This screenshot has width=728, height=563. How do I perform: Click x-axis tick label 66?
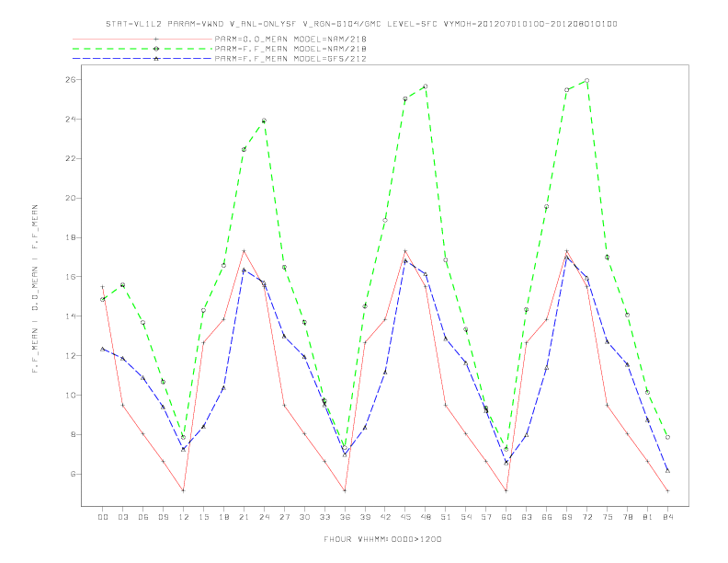[547, 517]
